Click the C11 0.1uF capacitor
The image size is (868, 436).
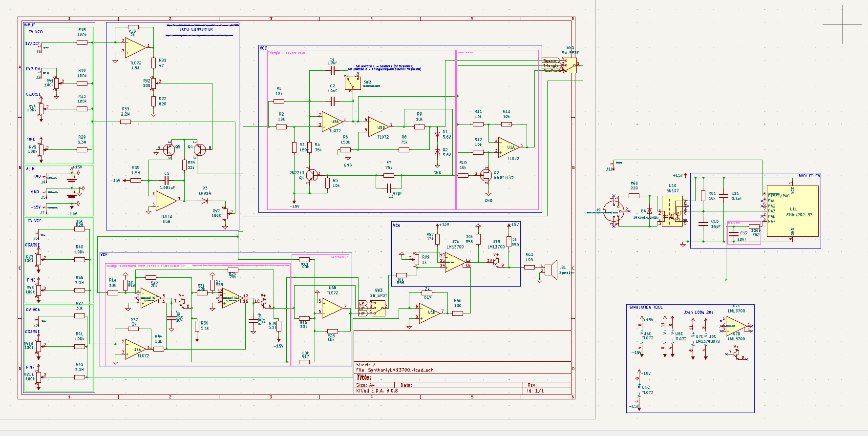(x=724, y=196)
